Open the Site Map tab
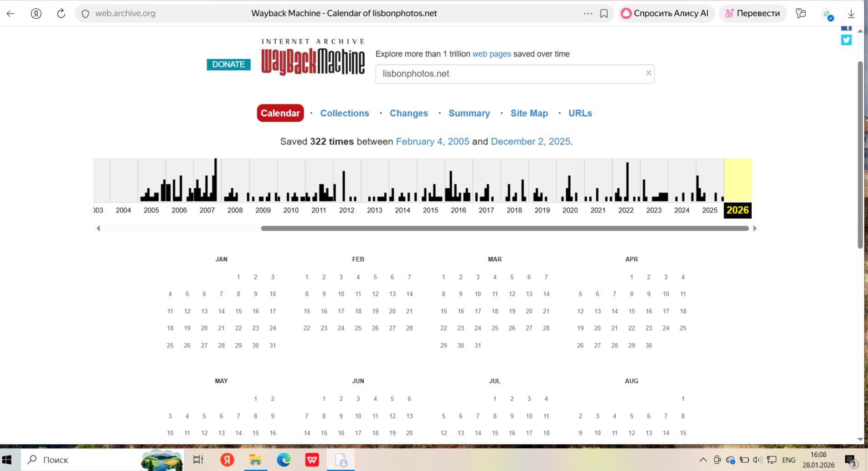Viewport: 868px width, 471px height. pos(529,113)
